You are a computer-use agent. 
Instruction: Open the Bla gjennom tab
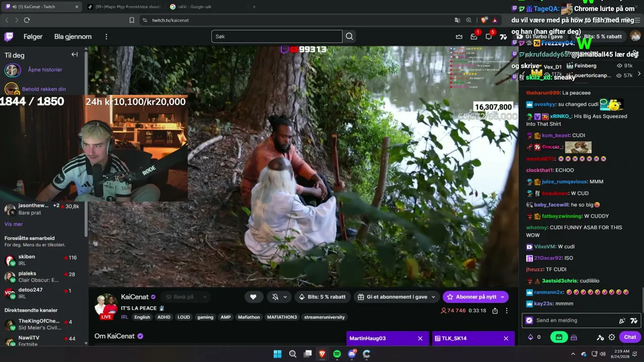[73, 37]
